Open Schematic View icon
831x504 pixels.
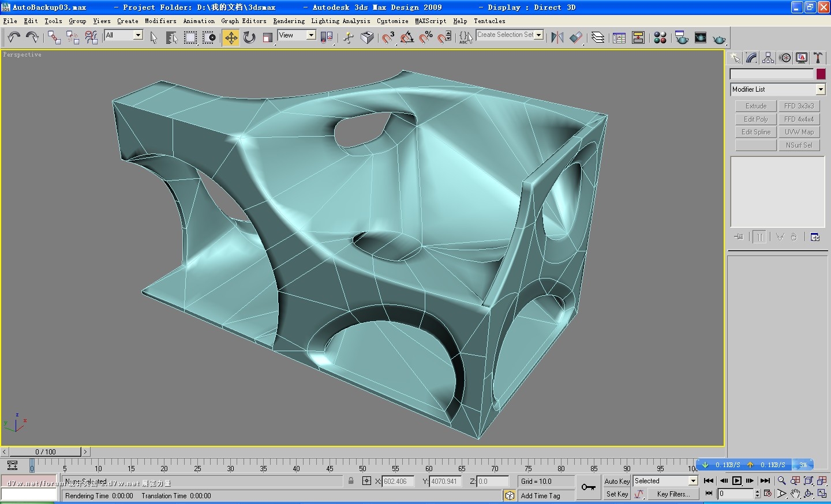pyautogui.click(x=638, y=37)
